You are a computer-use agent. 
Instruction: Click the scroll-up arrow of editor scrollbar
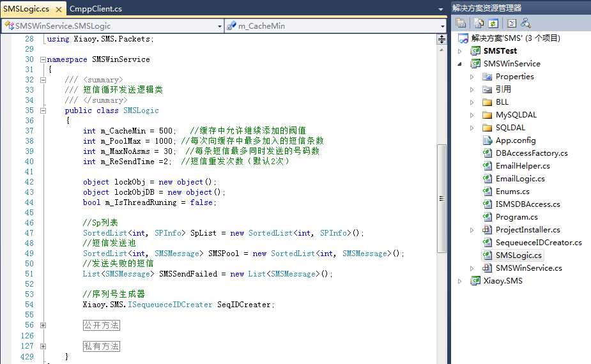coord(441,49)
